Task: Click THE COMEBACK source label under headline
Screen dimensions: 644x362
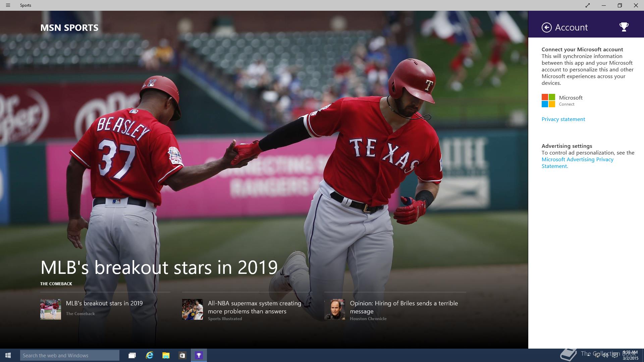Action: [56, 284]
